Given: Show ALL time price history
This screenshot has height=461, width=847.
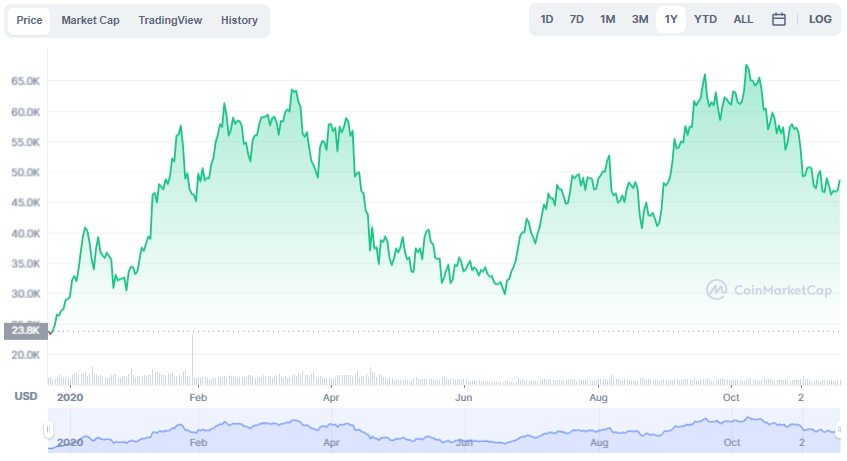Looking at the screenshot, I should click(x=743, y=19).
